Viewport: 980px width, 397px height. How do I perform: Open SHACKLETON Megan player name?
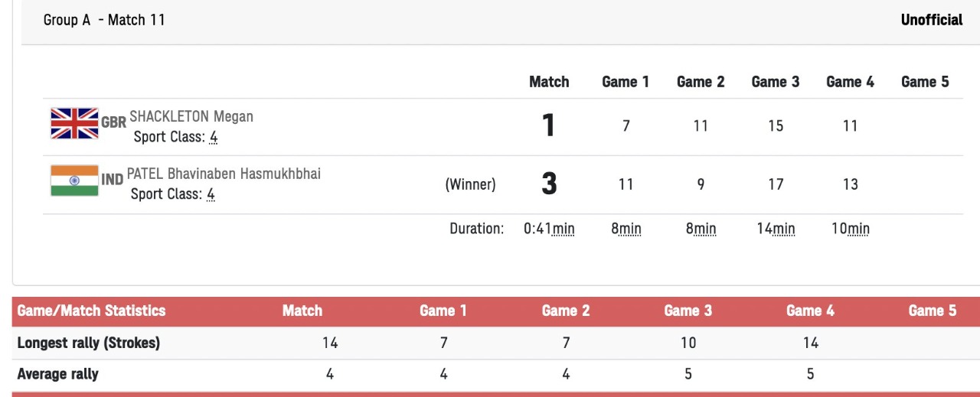click(x=191, y=116)
